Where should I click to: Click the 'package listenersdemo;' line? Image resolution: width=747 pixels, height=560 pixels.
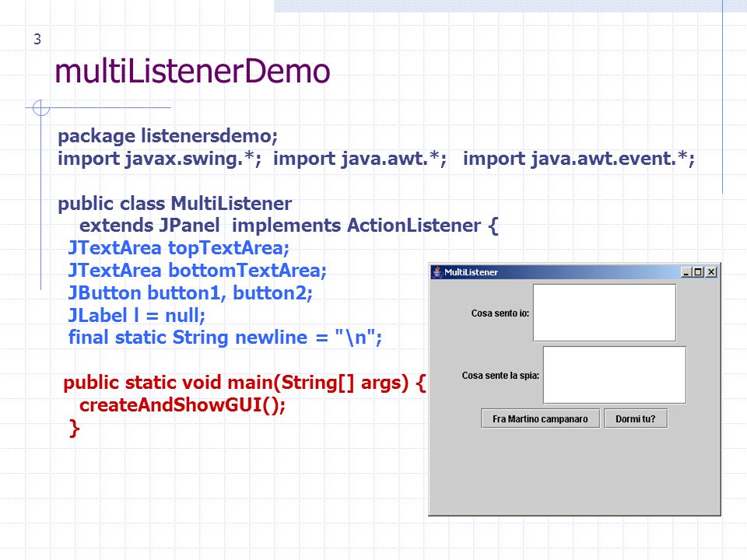[x=168, y=136]
